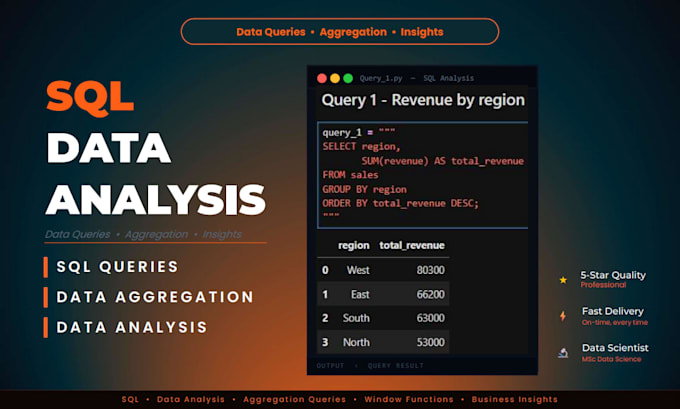
Task: Click the microscope icon beside Data Scientist
Action: [x=563, y=353]
